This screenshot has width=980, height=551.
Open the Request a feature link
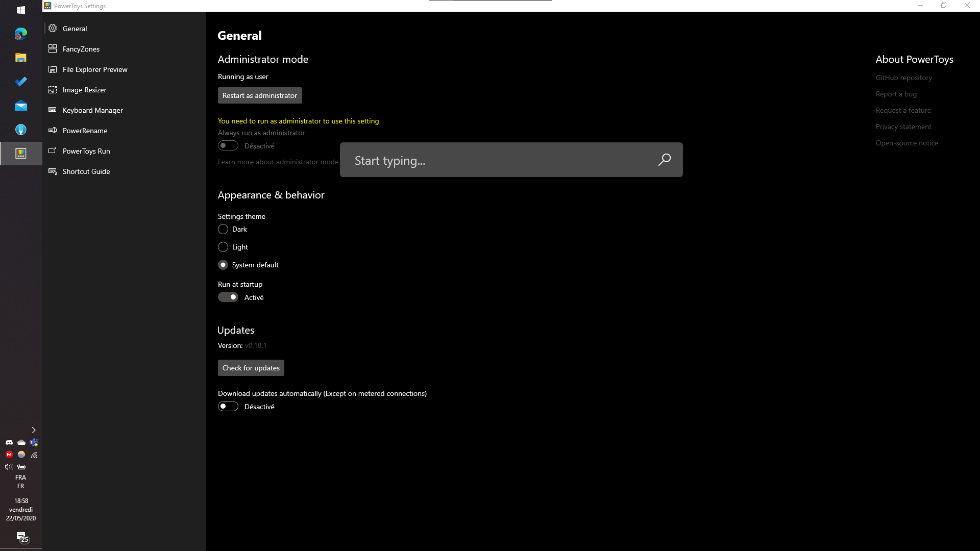click(x=903, y=110)
